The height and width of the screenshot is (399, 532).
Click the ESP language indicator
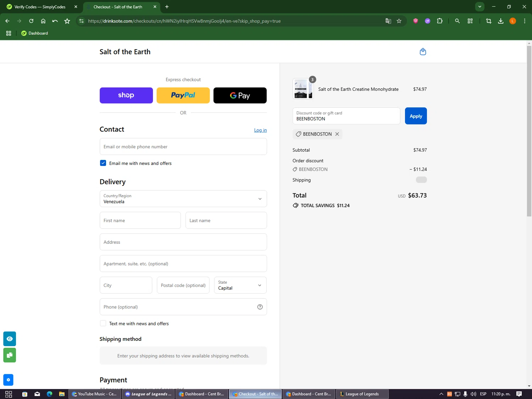[x=483, y=394]
